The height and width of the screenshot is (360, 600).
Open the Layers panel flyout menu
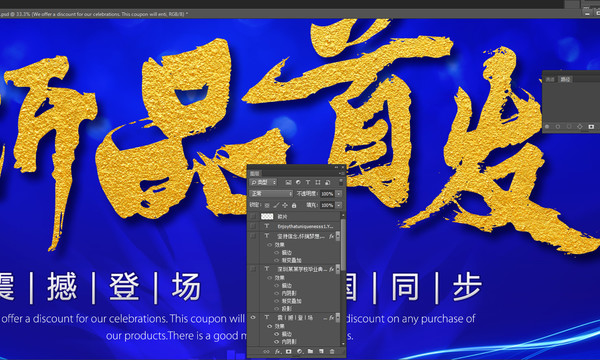(x=342, y=173)
